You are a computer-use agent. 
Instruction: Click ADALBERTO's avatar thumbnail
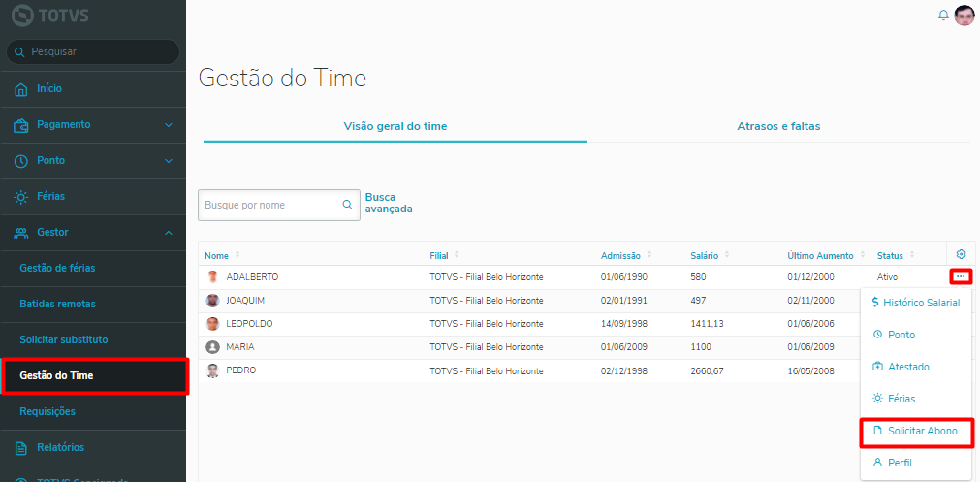pyautogui.click(x=213, y=277)
